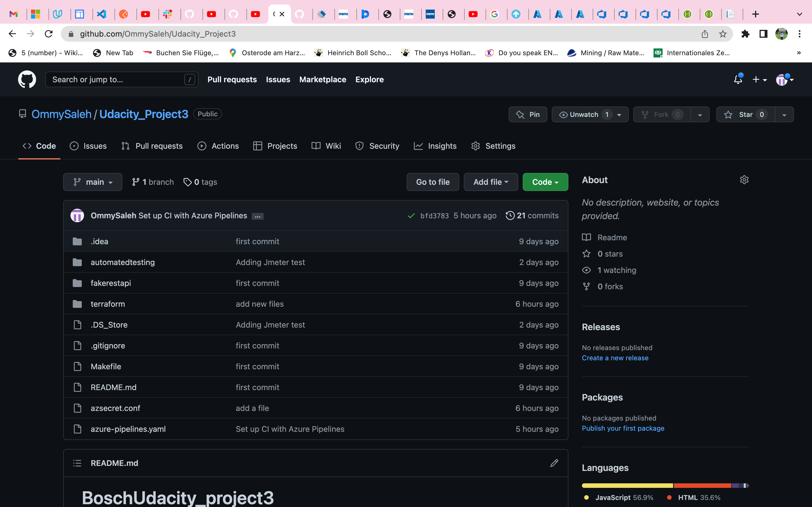Open the Add file dropdown
Screen dimensions: 812x507
(490, 182)
